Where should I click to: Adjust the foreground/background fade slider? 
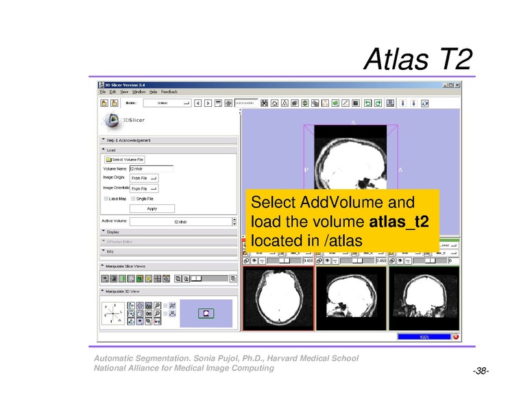(x=209, y=279)
